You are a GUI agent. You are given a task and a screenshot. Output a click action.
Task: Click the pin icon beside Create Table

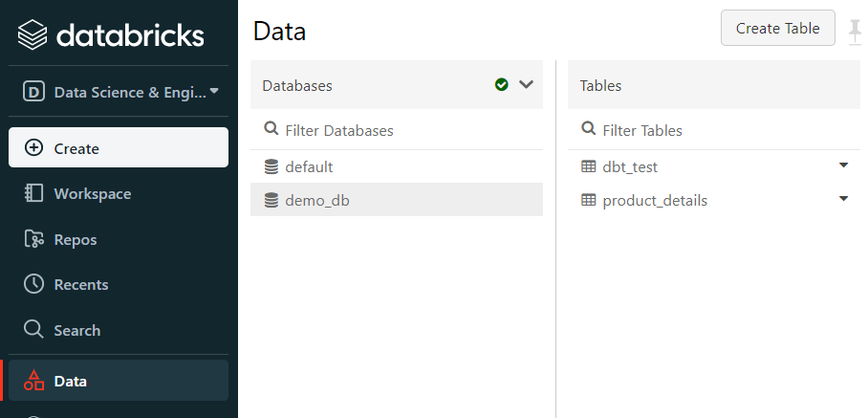click(856, 31)
